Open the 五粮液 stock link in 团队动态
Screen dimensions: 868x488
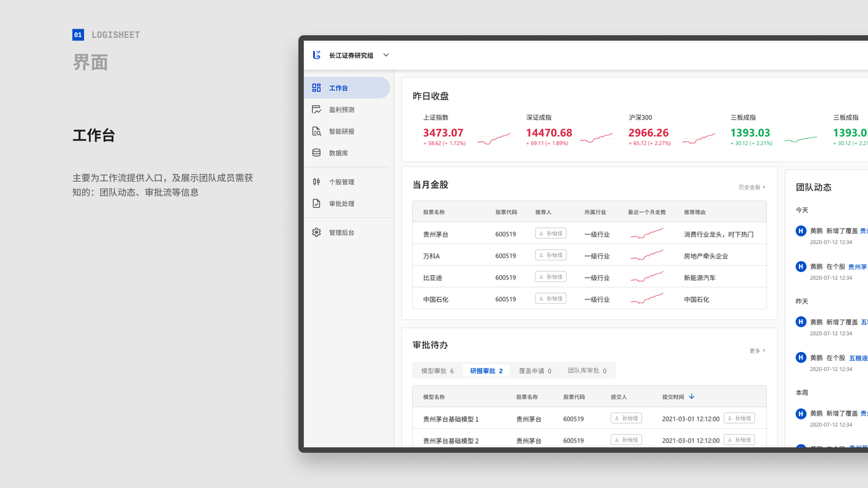pyautogui.click(x=858, y=358)
